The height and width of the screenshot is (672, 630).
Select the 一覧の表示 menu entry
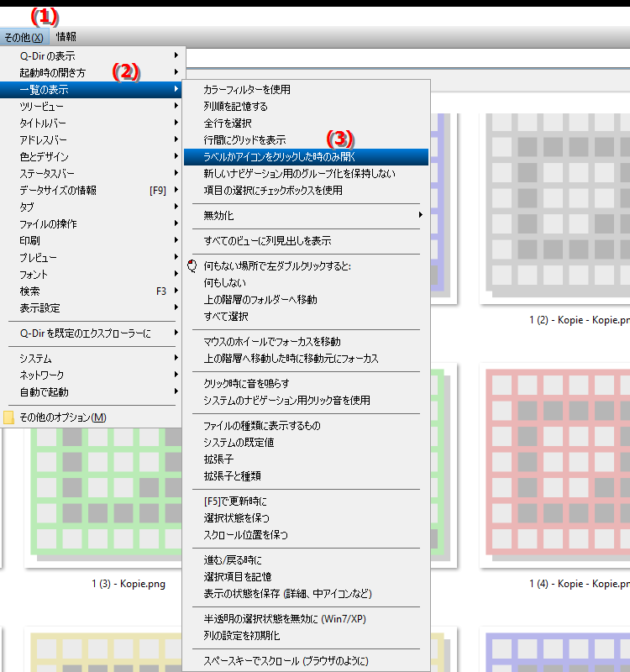coord(92,90)
